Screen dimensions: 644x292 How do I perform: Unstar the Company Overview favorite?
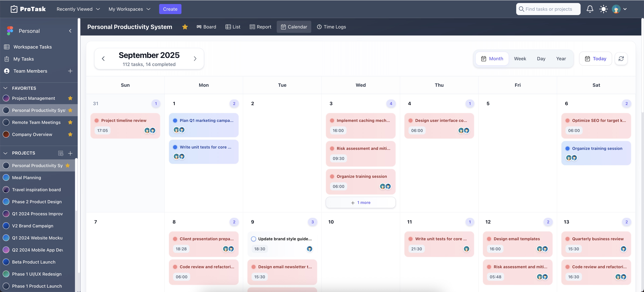coord(70,134)
